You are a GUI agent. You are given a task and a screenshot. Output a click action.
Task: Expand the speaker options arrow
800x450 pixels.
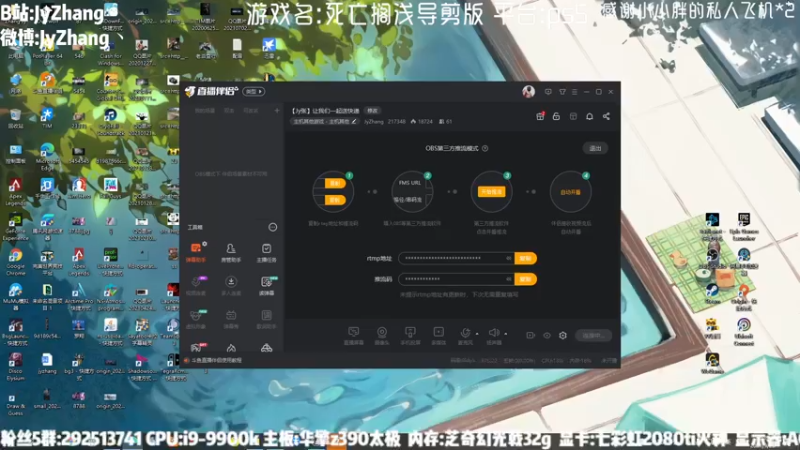(506, 334)
